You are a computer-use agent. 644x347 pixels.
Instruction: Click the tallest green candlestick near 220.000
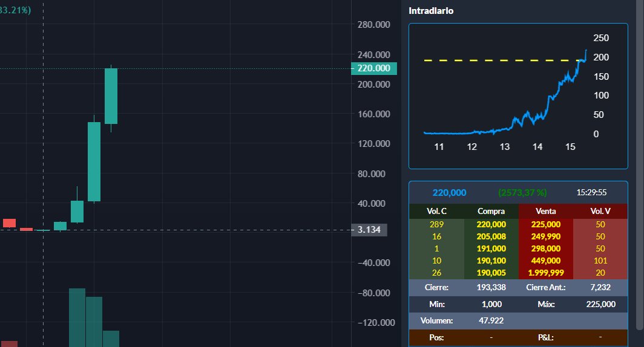[x=111, y=96]
